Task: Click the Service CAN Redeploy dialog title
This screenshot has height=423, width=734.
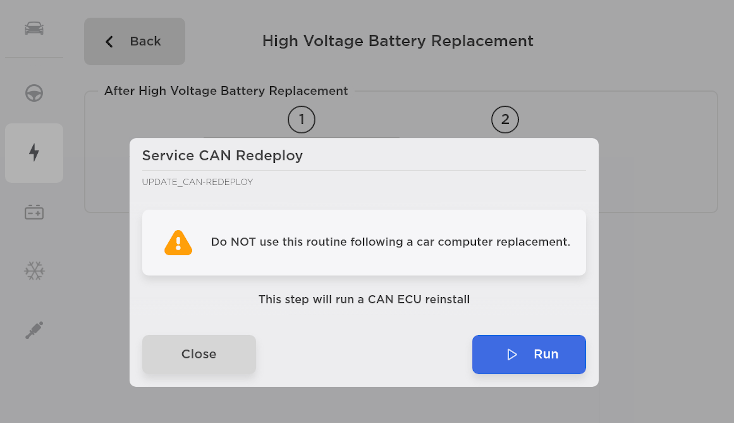Action: pyautogui.click(x=222, y=156)
